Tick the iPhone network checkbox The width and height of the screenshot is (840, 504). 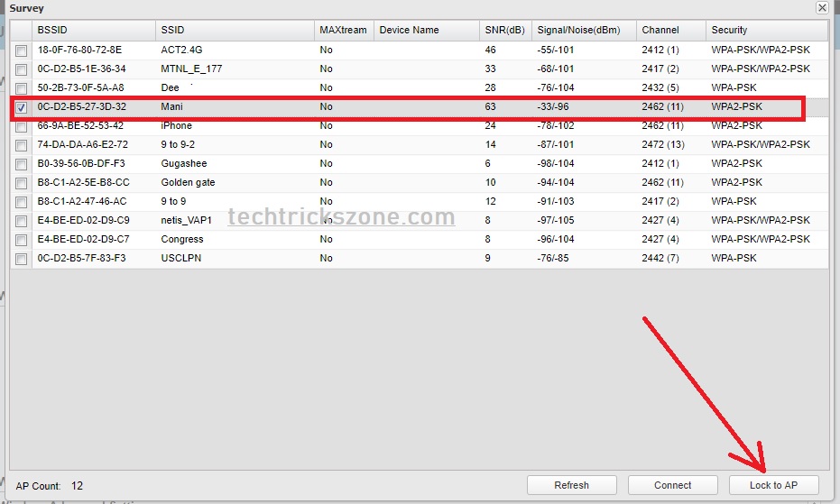tap(21, 126)
